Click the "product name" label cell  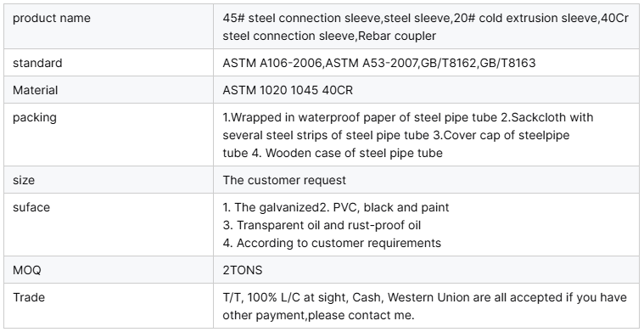(x=109, y=26)
